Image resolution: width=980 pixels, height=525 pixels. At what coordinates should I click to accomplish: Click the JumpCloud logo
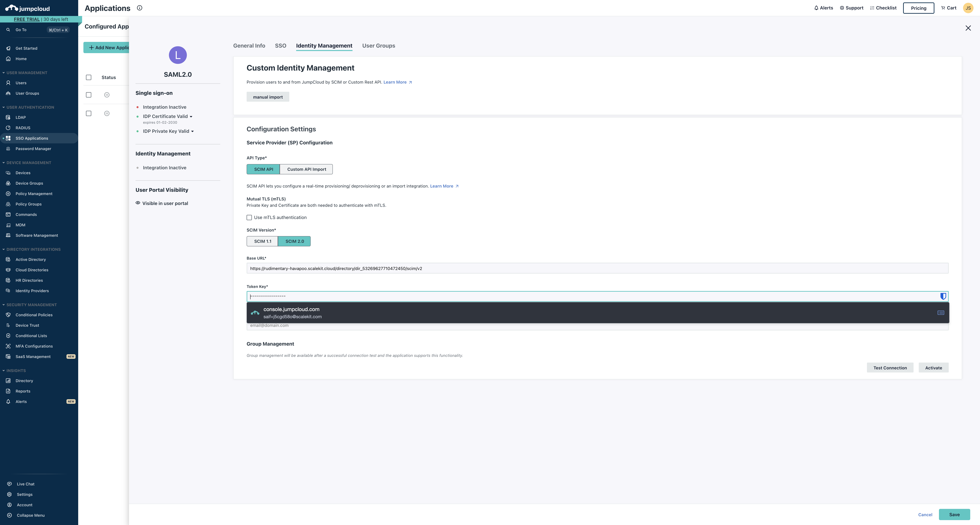point(27,8)
